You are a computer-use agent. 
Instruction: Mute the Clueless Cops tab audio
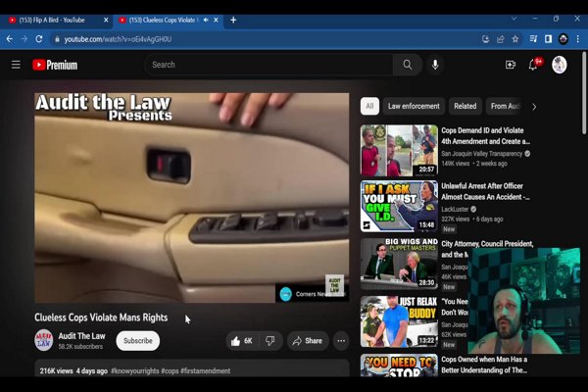(x=206, y=20)
